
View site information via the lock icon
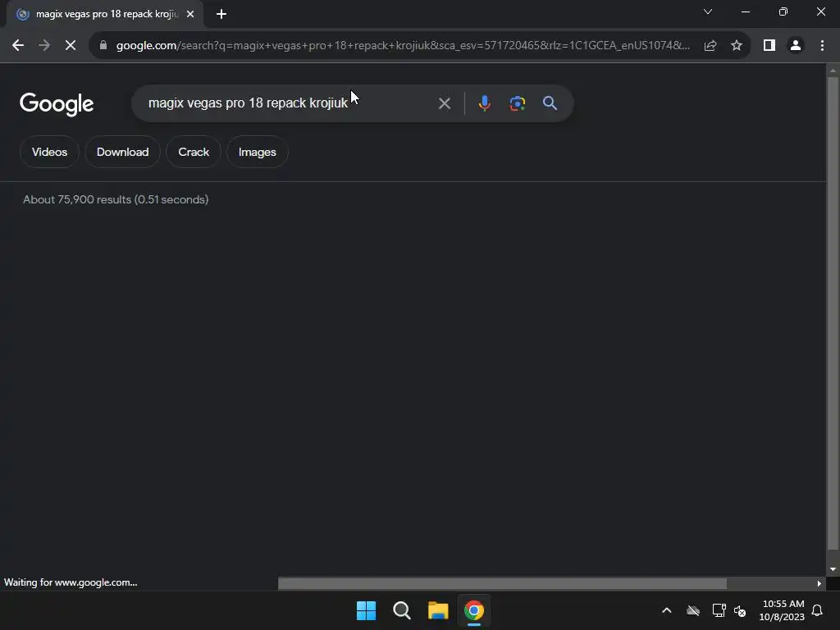(x=103, y=46)
